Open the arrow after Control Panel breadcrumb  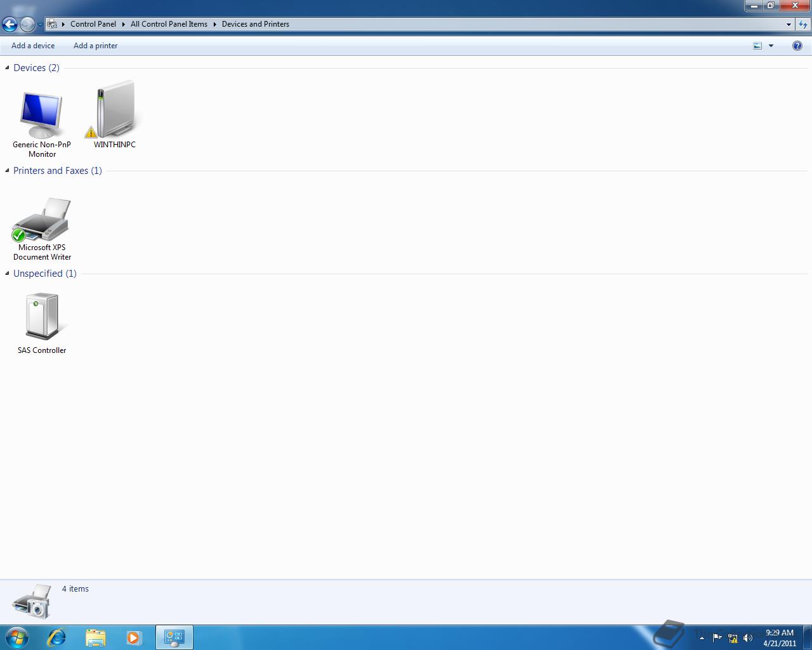(x=124, y=24)
